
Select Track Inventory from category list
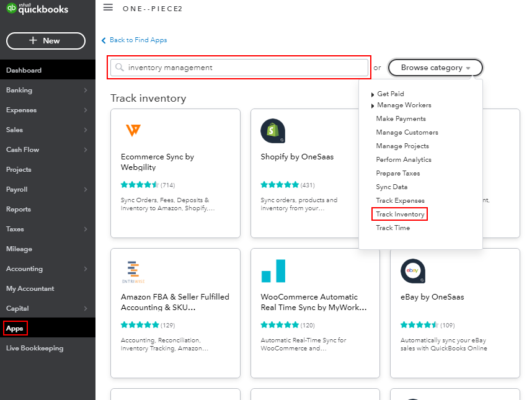coord(399,214)
